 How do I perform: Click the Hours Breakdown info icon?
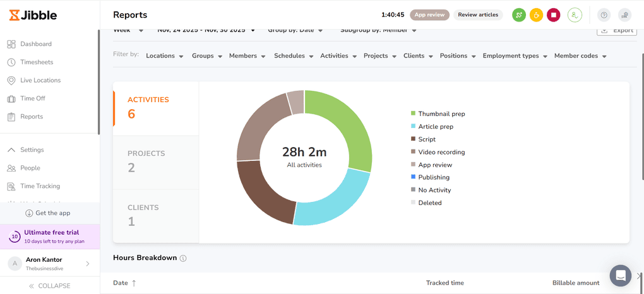183,259
